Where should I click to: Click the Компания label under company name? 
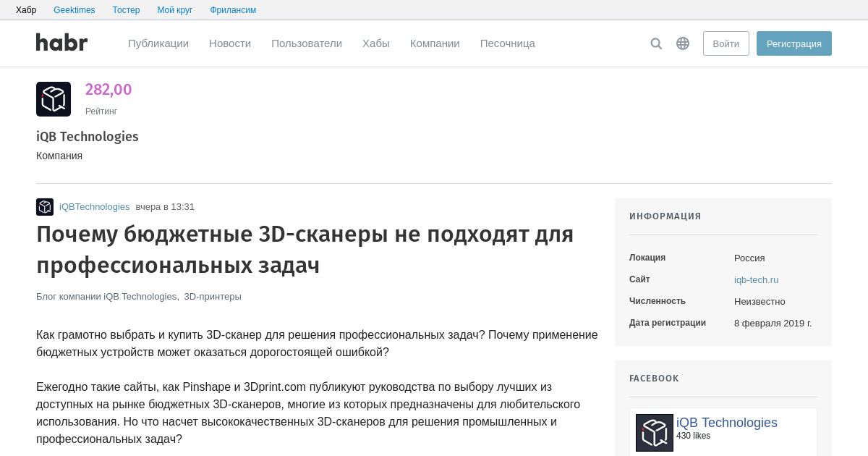pos(59,156)
